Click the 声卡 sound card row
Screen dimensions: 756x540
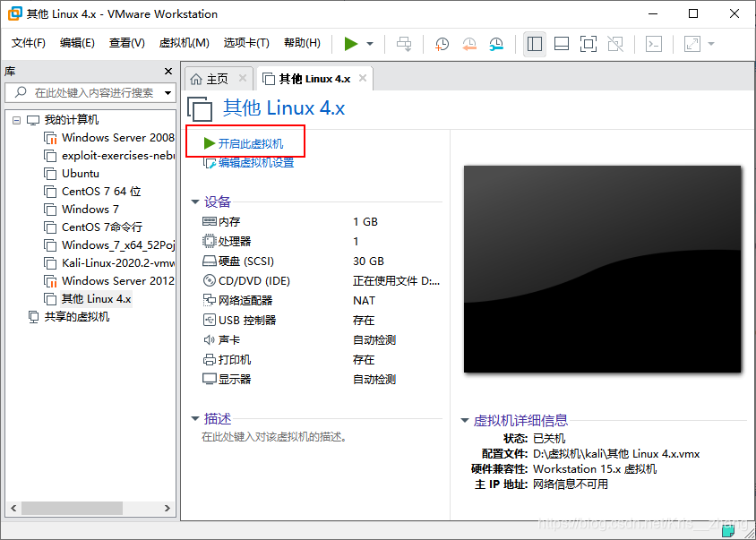321,340
